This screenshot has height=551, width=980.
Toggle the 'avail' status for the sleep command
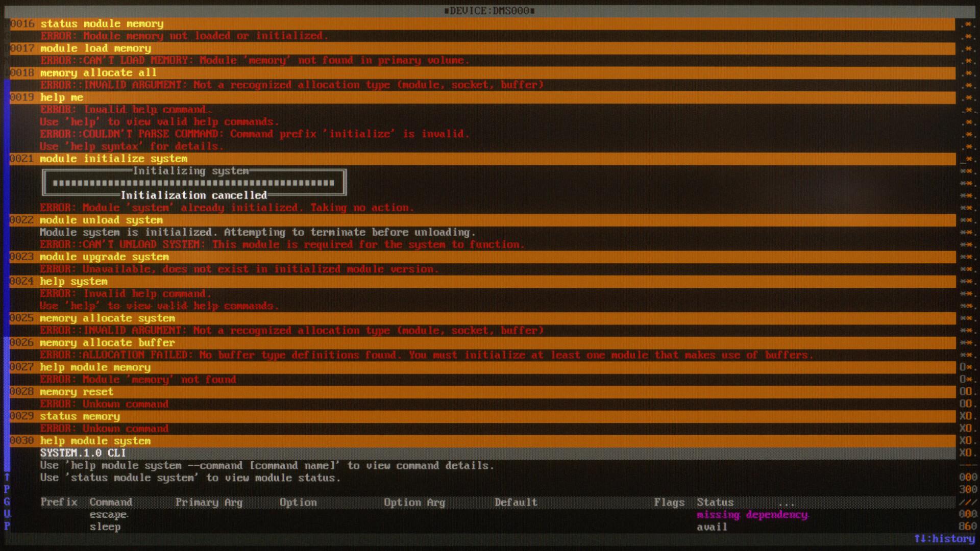[712, 527]
